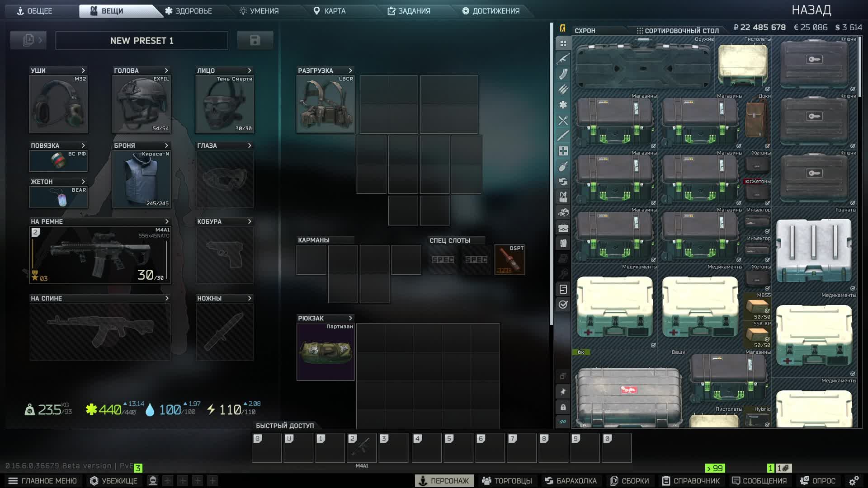Image resolution: width=868 pixels, height=488 pixels.
Task: Open СБОРКИ weapon builds
Action: (x=629, y=481)
